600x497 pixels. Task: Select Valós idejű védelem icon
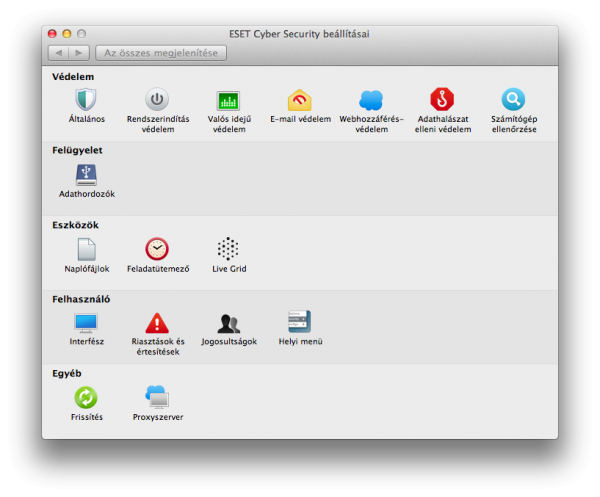(229, 100)
